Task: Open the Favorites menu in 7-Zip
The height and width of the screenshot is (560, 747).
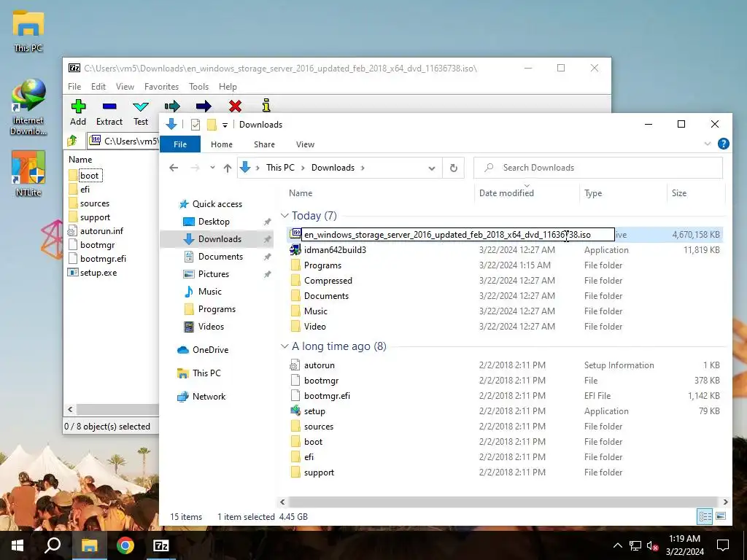Action: (x=161, y=87)
